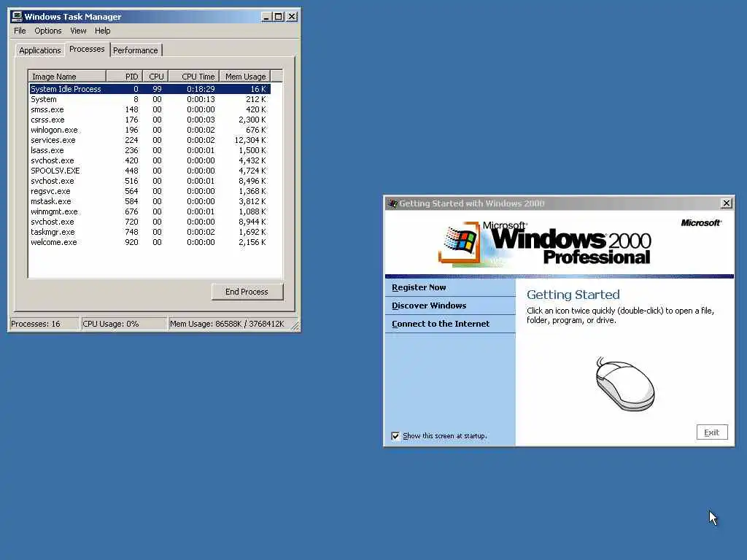The width and height of the screenshot is (747, 560).
Task: Select the welcome.exe process
Action: coord(150,242)
